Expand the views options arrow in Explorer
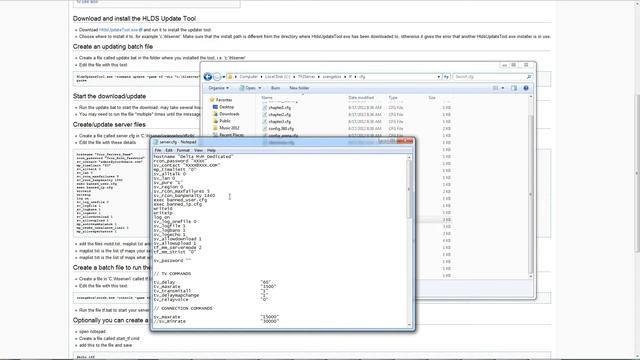The width and height of the screenshot is (640, 360). 502,88
